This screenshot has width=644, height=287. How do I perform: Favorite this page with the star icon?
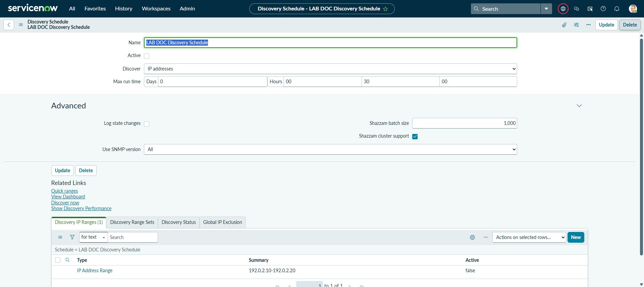tap(385, 9)
